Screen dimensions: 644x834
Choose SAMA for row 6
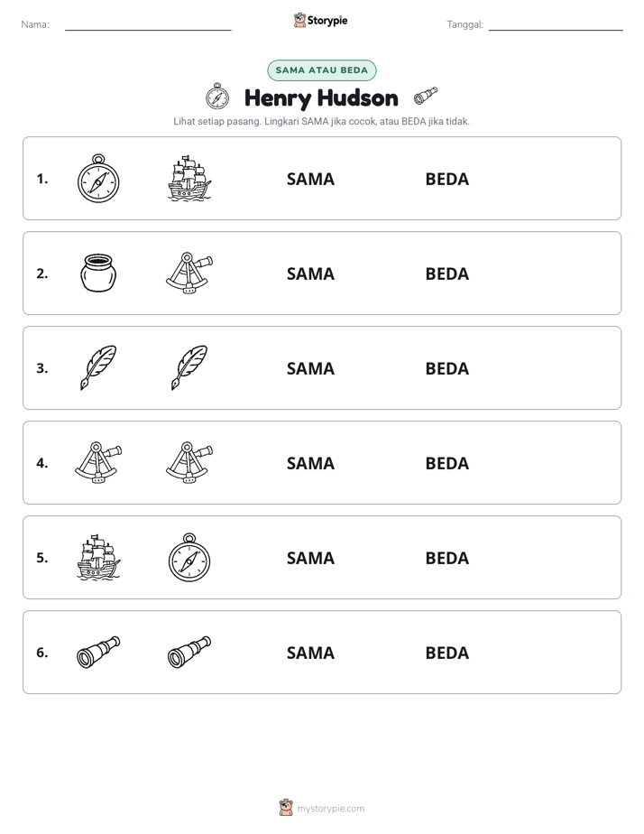(310, 653)
